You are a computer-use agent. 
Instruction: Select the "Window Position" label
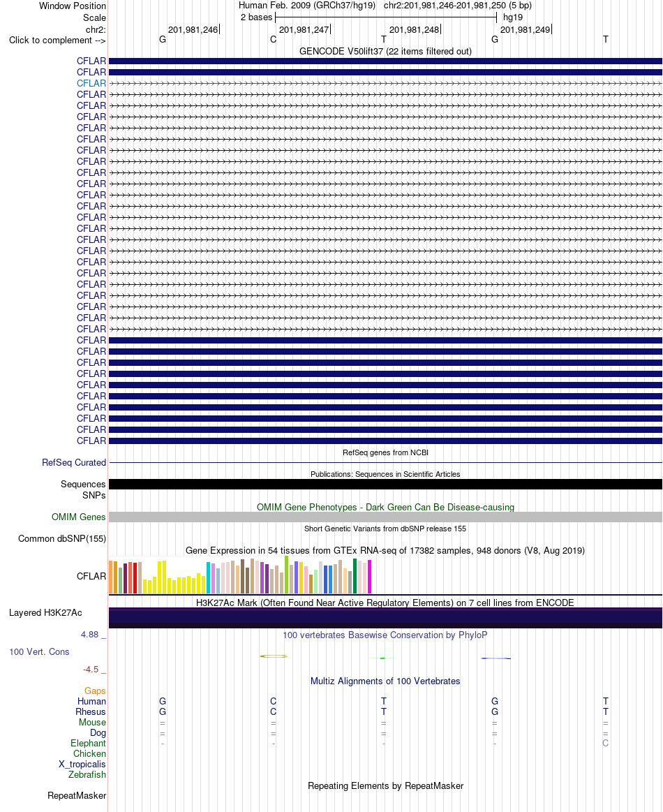[x=73, y=6]
